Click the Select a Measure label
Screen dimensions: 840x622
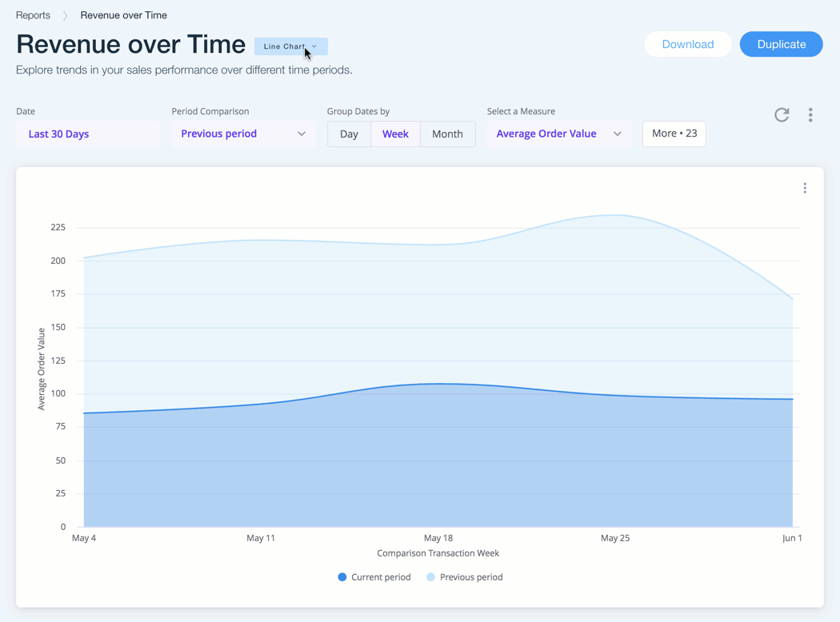pyautogui.click(x=521, y=111)
